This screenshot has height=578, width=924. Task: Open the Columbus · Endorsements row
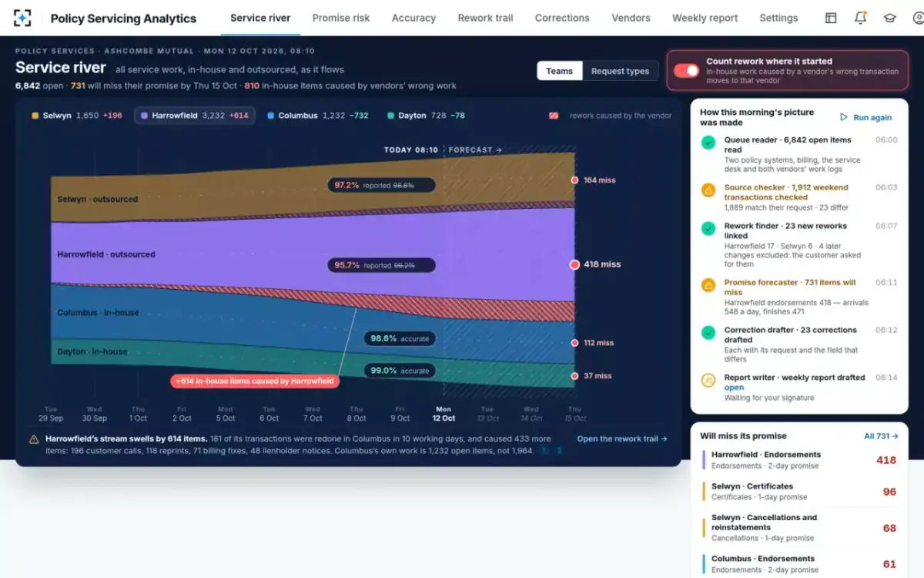click(x=799, y=564)
